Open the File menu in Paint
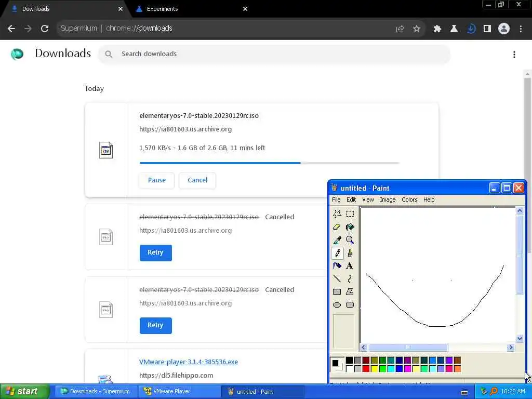The height and width of the screenshot is (399, 532). pos(336,199)
